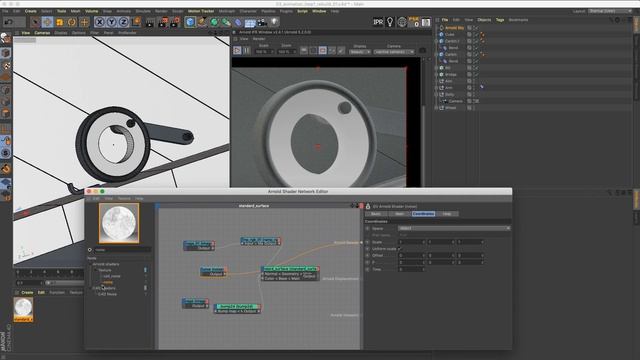The image size is (640, 360).
Task: Open the Render Settings clapperboard icon
Action: point(175,22)
